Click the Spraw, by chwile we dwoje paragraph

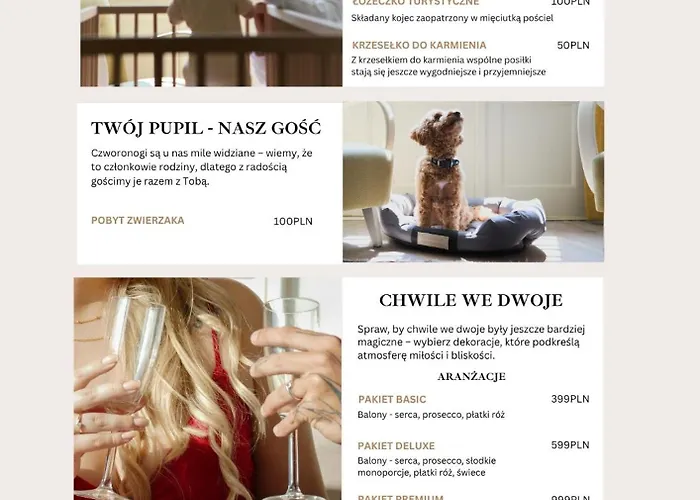pyautogui.click(x=471, y=342)
